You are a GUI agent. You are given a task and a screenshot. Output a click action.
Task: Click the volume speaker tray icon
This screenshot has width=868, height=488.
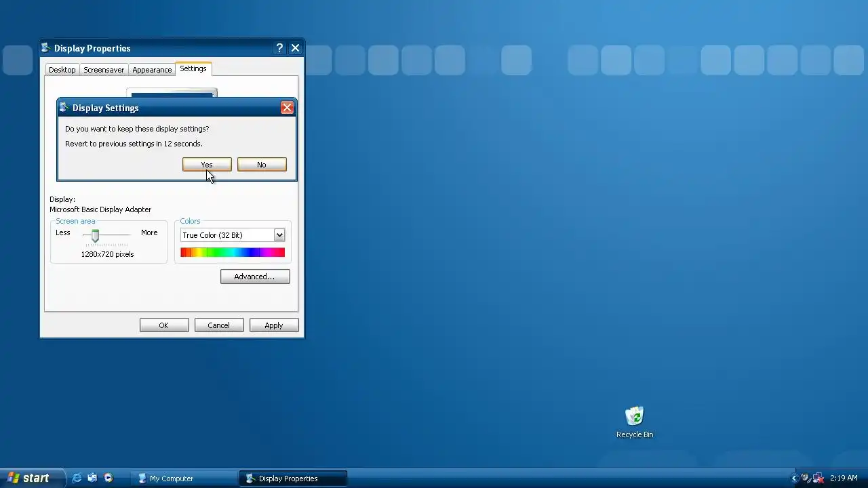point(806,478)
